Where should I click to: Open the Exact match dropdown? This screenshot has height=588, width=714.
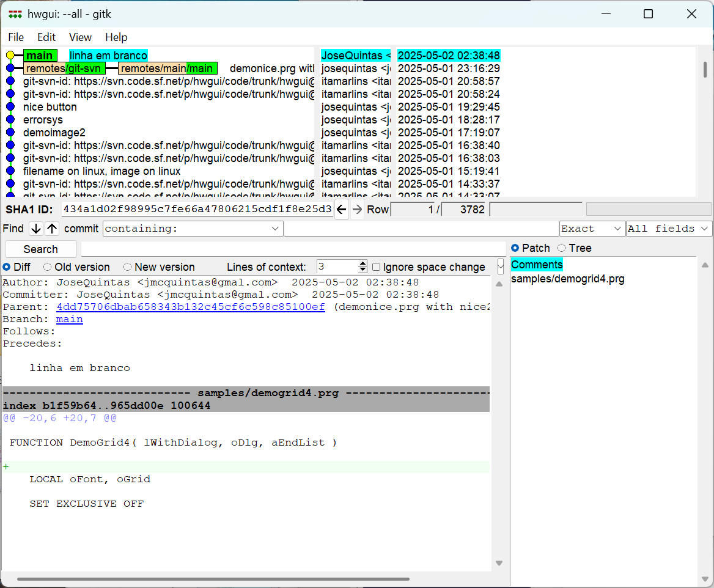pyautogui.click(x=592, y=229)
